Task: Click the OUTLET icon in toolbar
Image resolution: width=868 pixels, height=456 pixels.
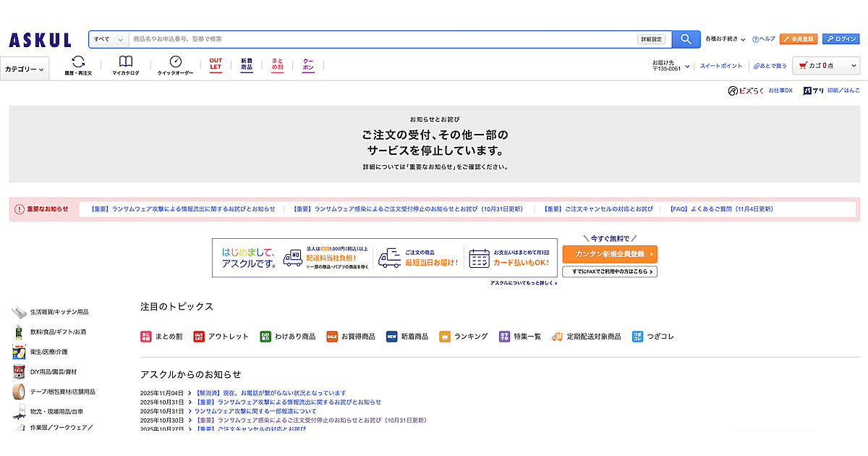Action: [x=216, y=64]
